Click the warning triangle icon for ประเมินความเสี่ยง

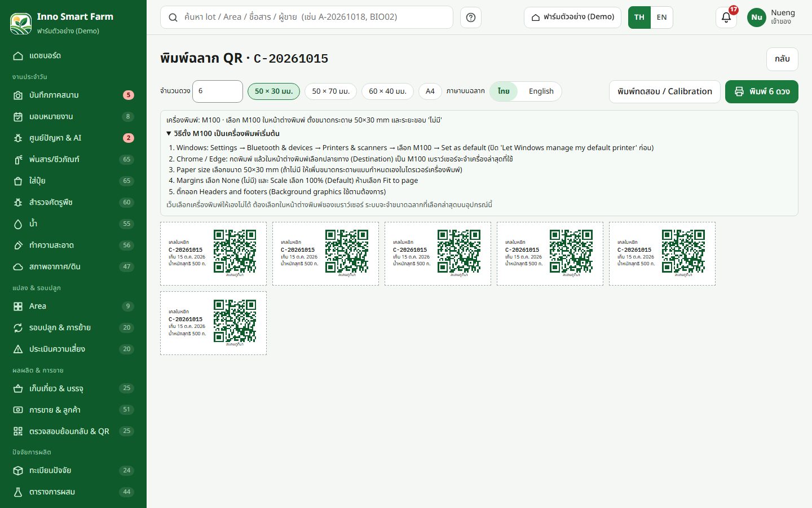(x=18, y=349)
